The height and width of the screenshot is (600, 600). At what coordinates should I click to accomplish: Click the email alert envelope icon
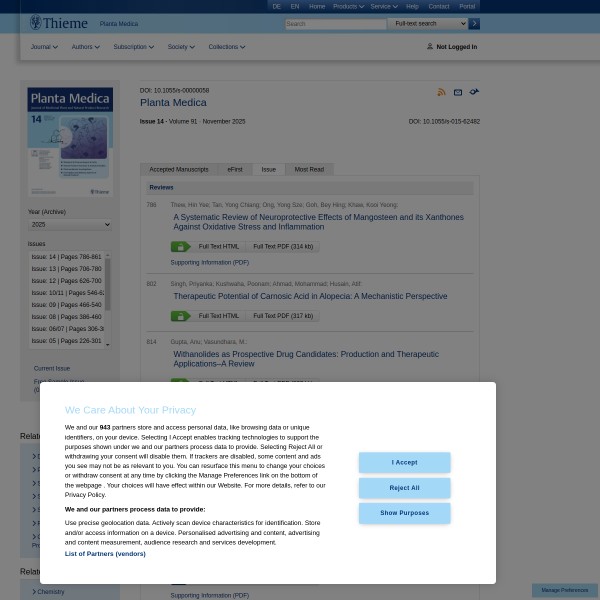click(458, 92)
